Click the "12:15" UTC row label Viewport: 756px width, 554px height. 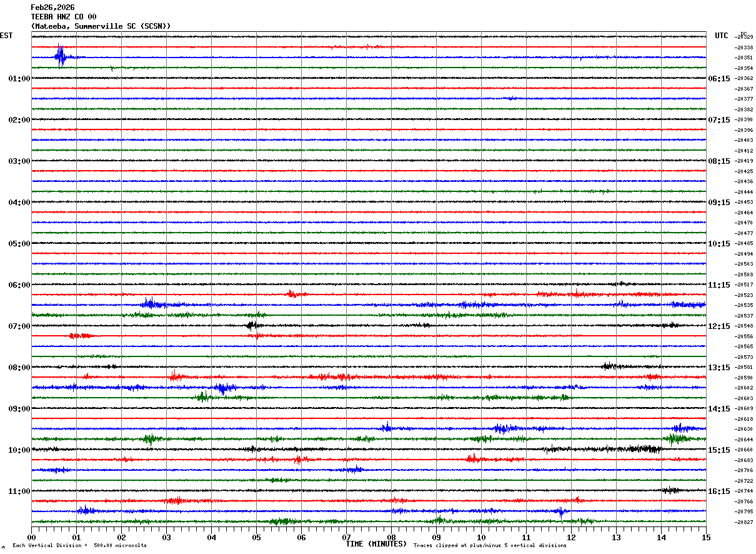coord(719,326)
